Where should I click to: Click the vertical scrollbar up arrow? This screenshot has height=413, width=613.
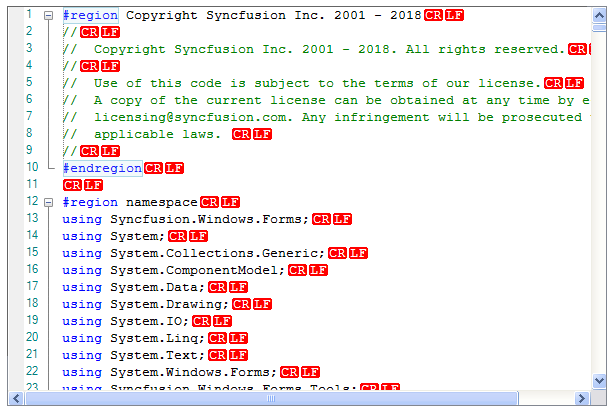599,16
